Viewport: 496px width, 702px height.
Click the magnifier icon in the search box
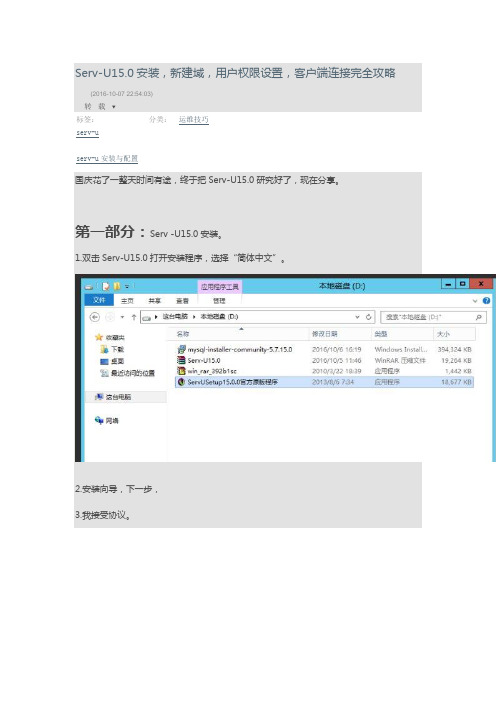click(x=479, y=317)
